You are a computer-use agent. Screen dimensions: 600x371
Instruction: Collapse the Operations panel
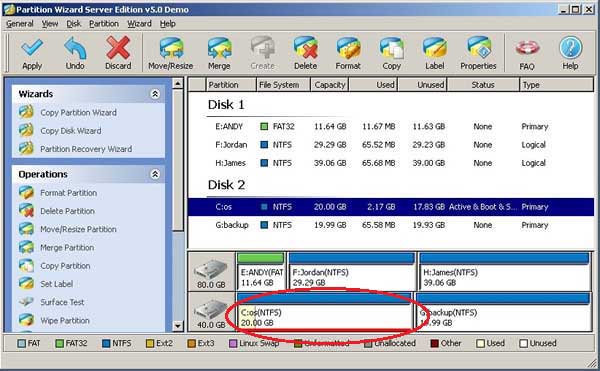(x=155, y=174)
